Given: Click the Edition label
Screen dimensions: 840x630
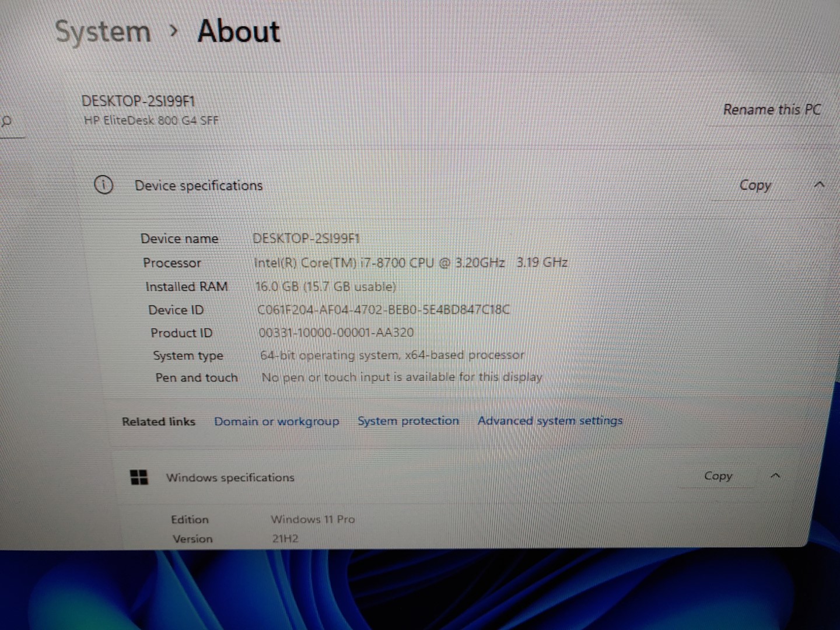Looking at the screenshot, I should 190,519.
